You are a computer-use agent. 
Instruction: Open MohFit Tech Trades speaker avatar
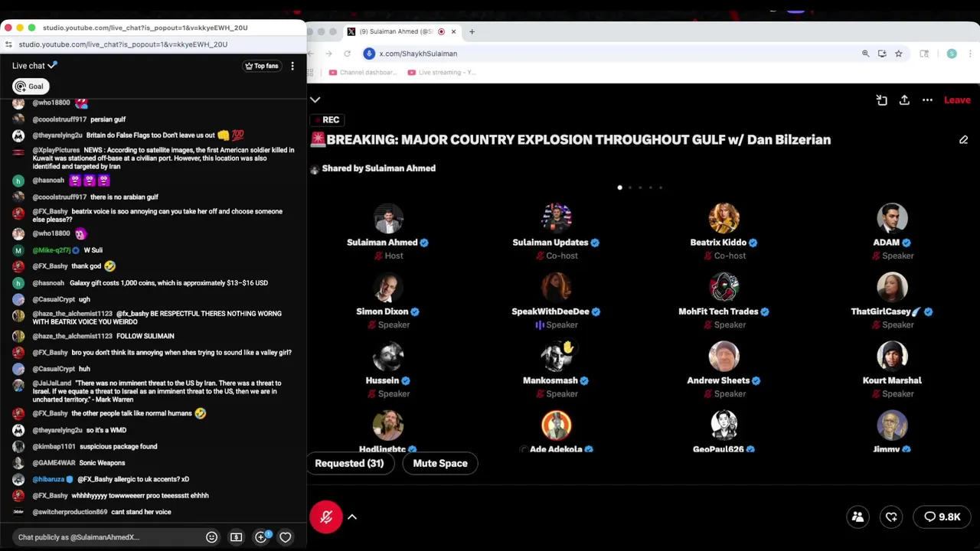click(724, 286)
